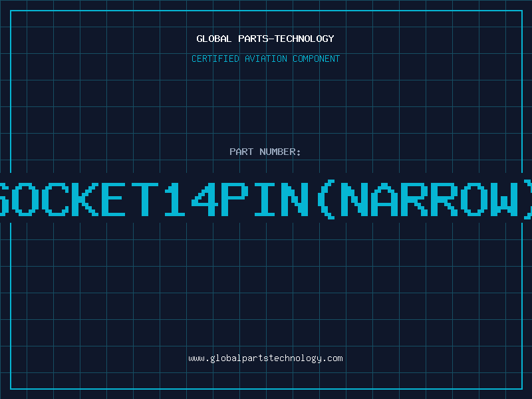Click the SOCKET14PIN(NARROW) part number text
This screenshot has width=532, height=399.
(266, 199)
